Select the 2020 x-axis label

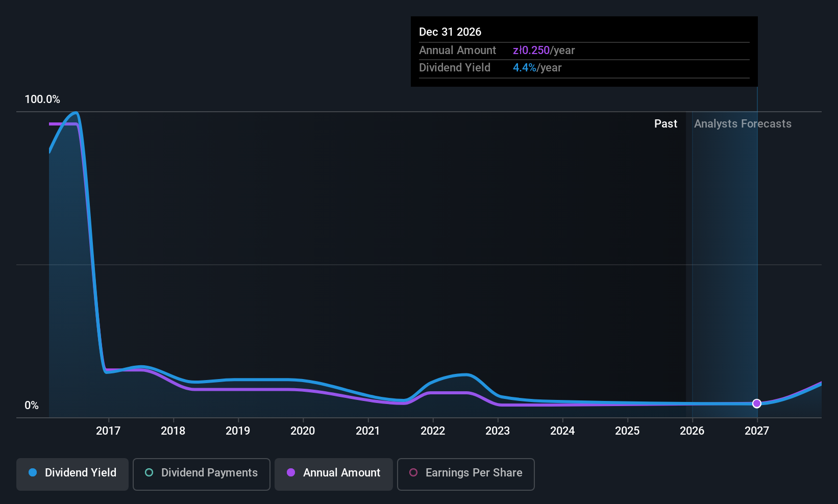(303, 431)
